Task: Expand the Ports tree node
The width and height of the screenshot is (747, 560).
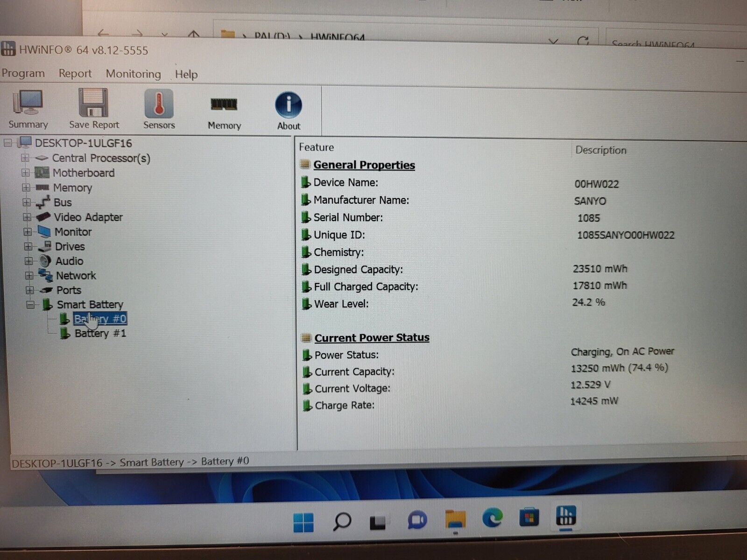Action: pyautogui.click(x=29, y=290)
